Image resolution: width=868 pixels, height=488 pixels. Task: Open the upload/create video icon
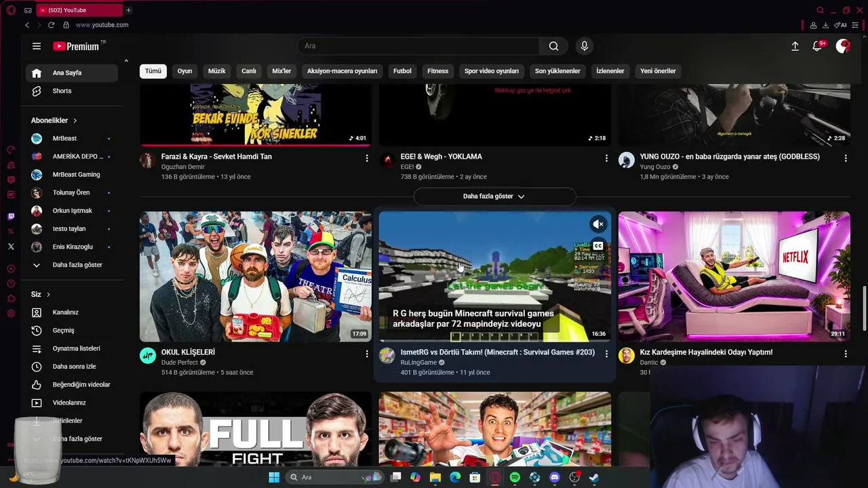tap(795, 46)
